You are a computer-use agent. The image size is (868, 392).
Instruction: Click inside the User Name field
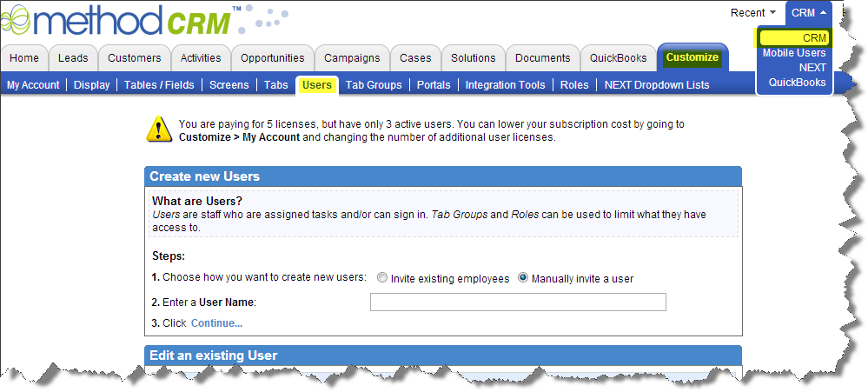pyautogui.click(x=518, y=302)
